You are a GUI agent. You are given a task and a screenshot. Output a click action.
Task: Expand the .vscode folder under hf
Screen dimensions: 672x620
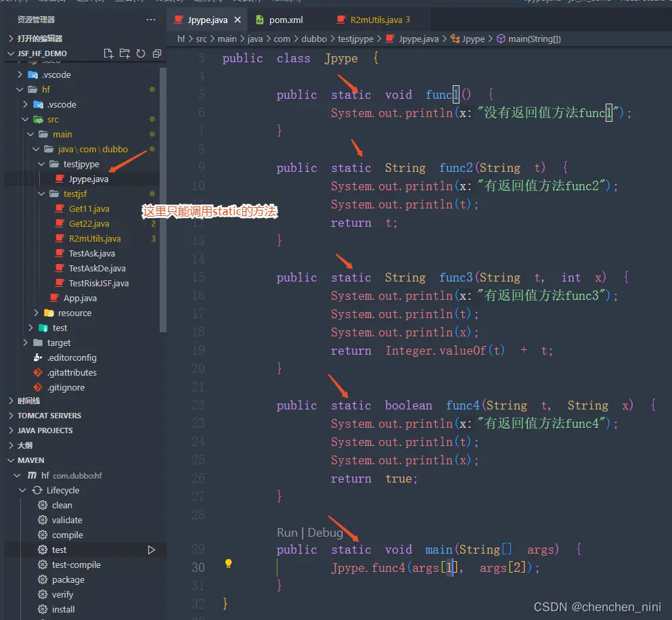(x=25, y=105)
